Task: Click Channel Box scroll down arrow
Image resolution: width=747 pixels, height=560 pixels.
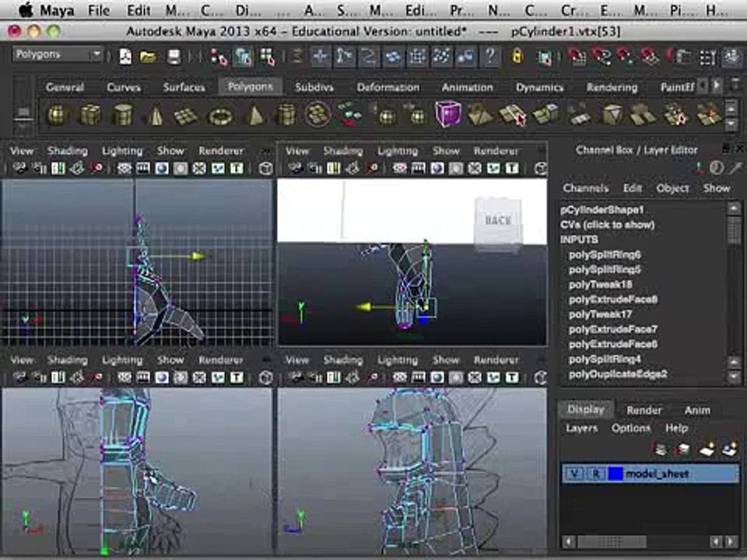Action: pyautogui.click(x=734, y=378)
